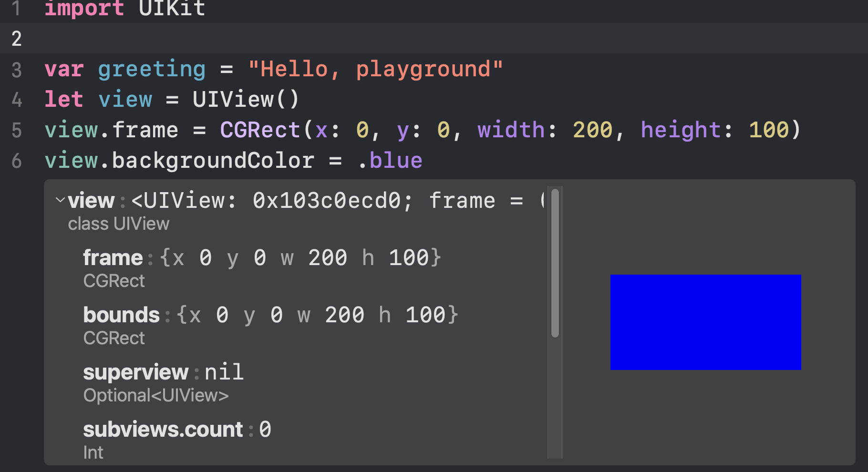Click the 'import' keyword on line 1
The width and height of the screenshot is (868, 472).
84,9
